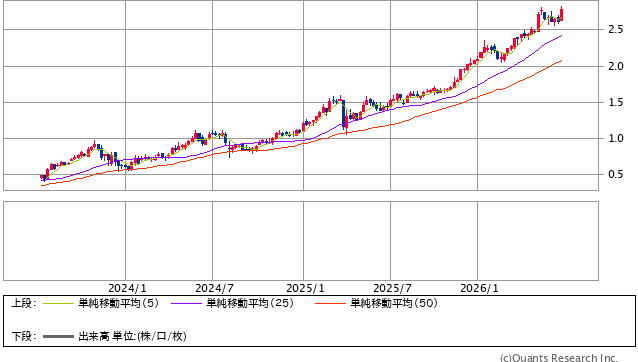Image resolution: width=638 pixels, height=362 pixels.
Task: Select the 単純移動平均(25) legend label
Action: coord(250,303)
